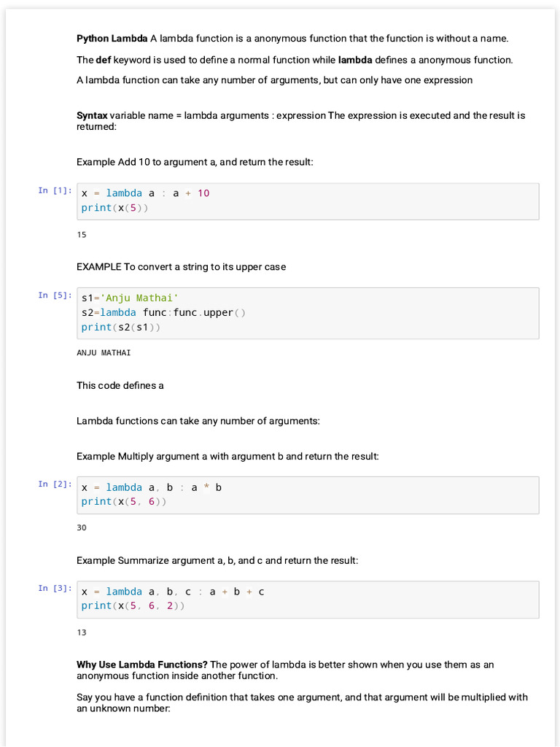
Task: Click the code cell defining 'Anju Mathai' string
Action: [308, 313]
